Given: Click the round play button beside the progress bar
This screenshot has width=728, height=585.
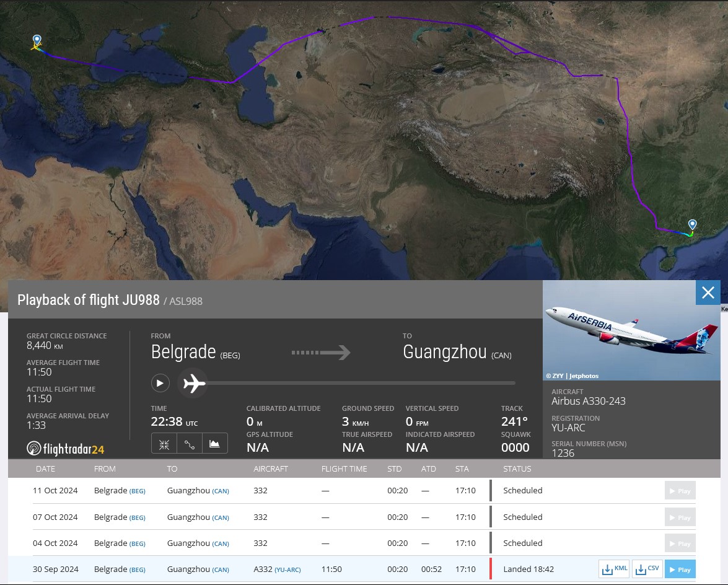Looking at the screenshot, I should pos(160,383).
